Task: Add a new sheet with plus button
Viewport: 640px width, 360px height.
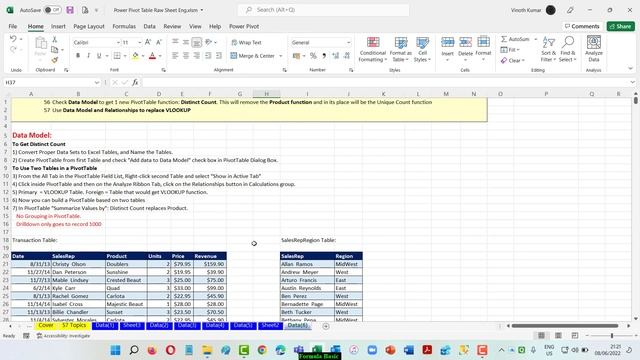Action: [326, 326]
